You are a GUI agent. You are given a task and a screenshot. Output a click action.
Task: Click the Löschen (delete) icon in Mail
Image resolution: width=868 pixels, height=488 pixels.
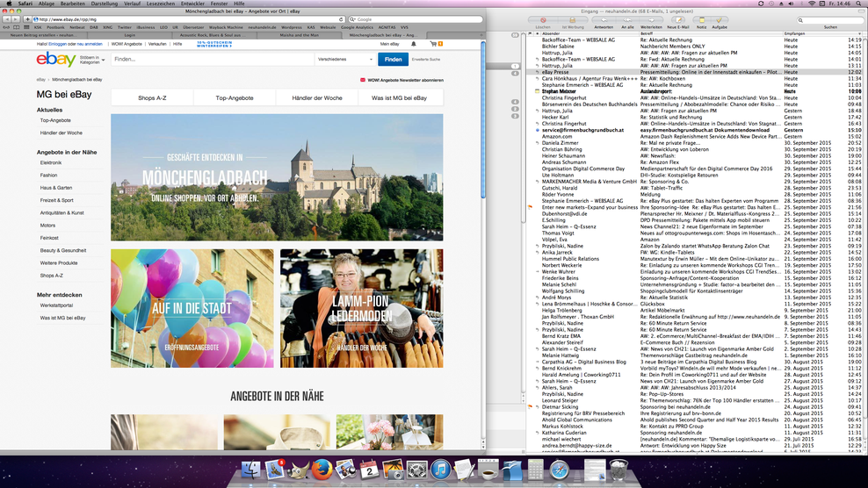click(x=543, y=20)
